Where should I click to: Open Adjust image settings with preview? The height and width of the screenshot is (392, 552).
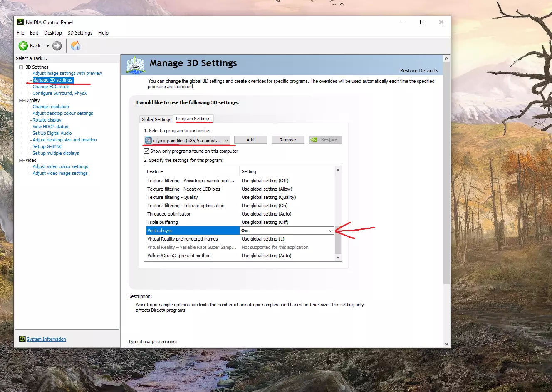pos(67,73)
